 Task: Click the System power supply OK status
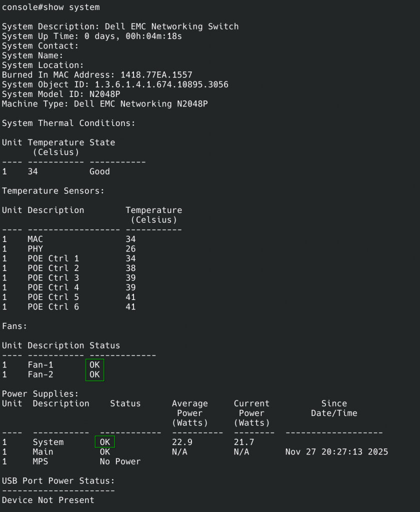105,442
